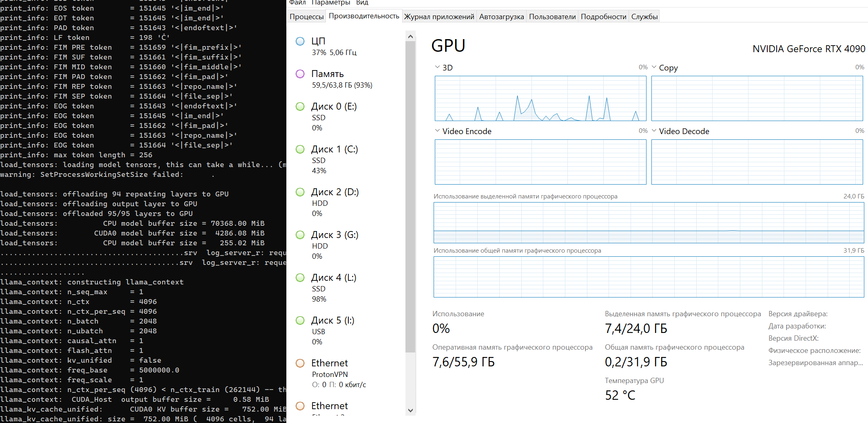This screenshot has width=868, height=423.
Task: Click the Диск 1 (C:) circle icon
Action: [300, 149]
